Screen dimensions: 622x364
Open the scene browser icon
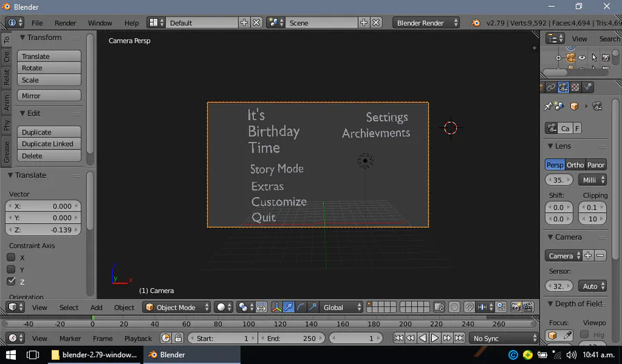pyautogui.click(x=276, y=23)
